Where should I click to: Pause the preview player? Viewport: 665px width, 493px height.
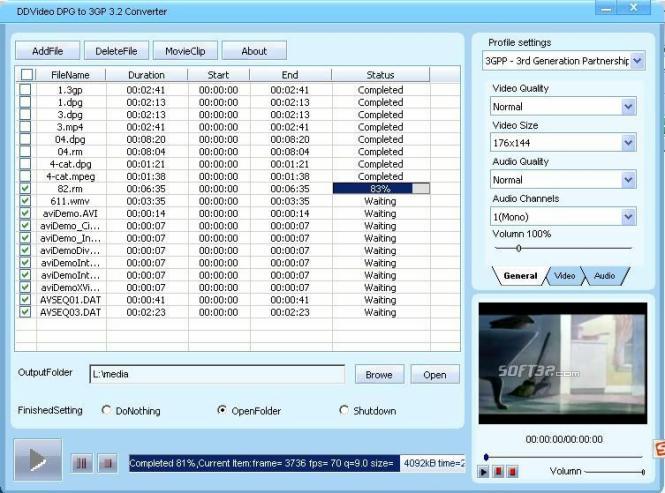point(498,471)
